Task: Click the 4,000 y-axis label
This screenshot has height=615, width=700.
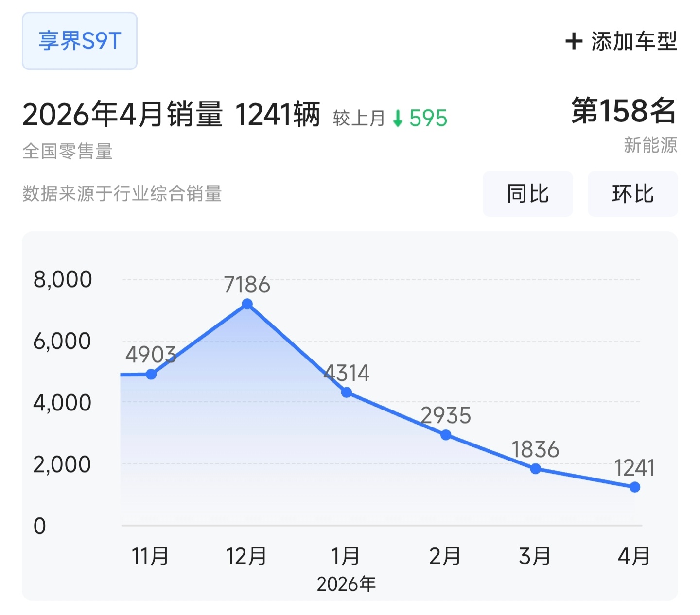Action: point(62,403)
